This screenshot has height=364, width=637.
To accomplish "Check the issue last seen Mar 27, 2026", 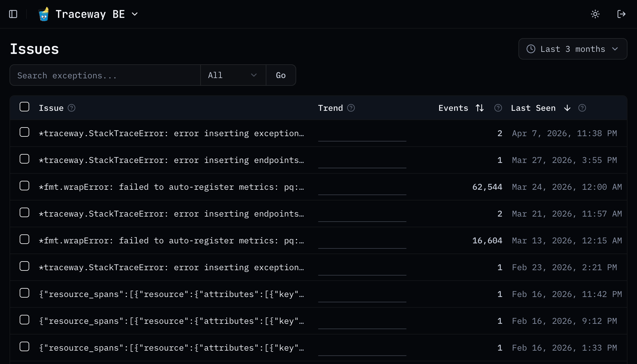I will click(24, 159).
